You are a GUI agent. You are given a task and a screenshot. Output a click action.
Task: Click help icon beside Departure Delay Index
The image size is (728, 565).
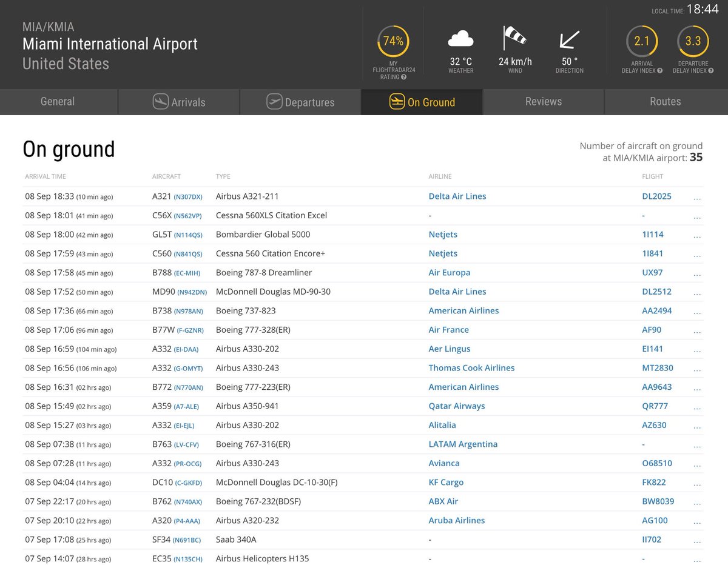click(x=710, y=71)
